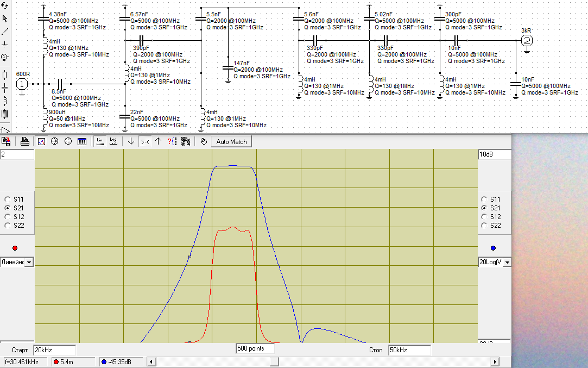The height and width of the screenshot is (368, 588).
Task: Switch to Smith chart display
Action: pyautogui.click(x=55, y=141)
